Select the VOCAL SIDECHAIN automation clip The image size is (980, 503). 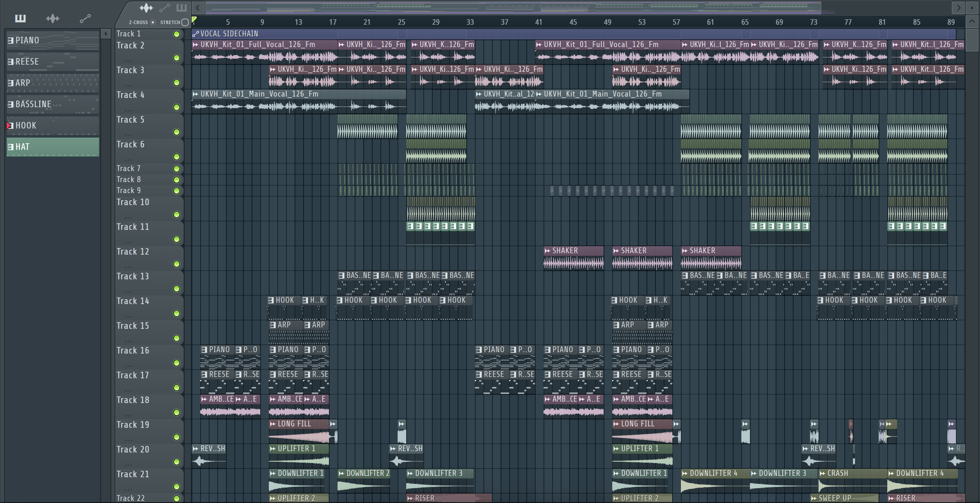tap(574, 34)
